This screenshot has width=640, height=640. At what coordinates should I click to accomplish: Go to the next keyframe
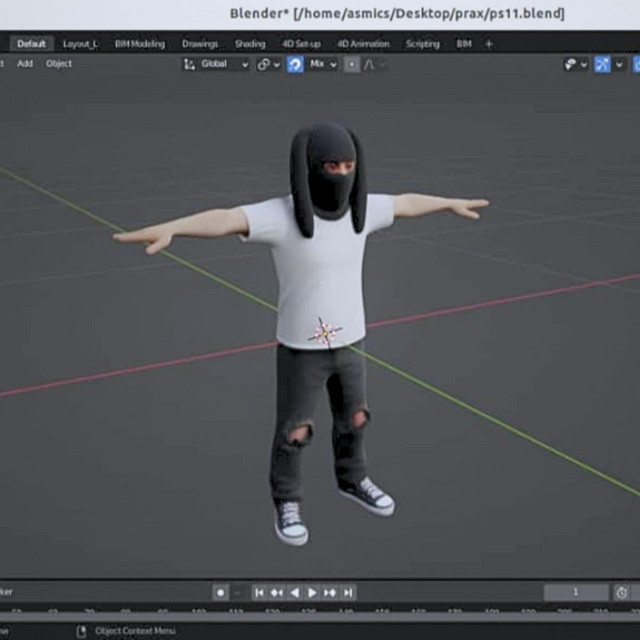coord(329,592)
